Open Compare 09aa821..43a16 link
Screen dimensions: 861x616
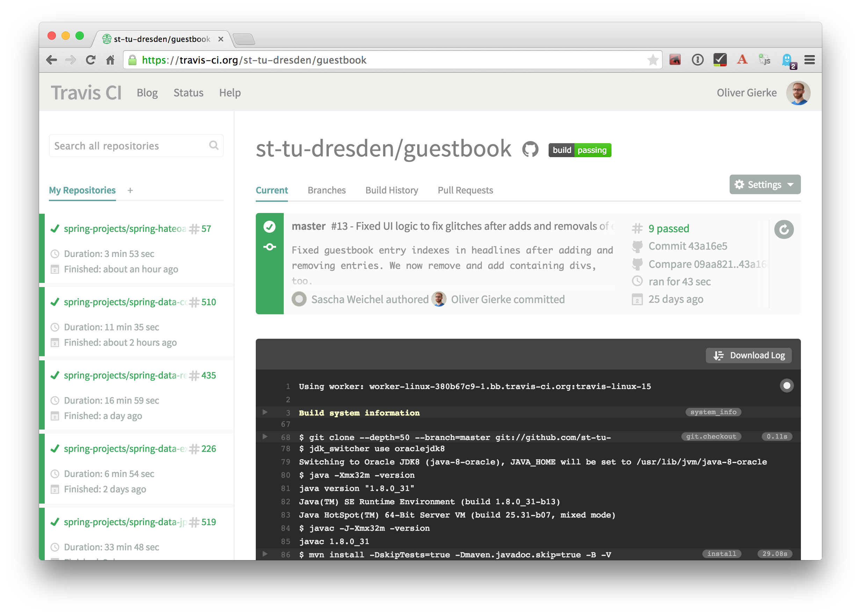coord(707,264)
